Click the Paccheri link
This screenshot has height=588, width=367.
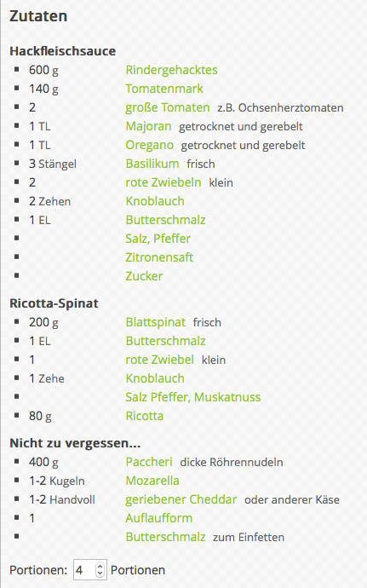tap(149, 463)
